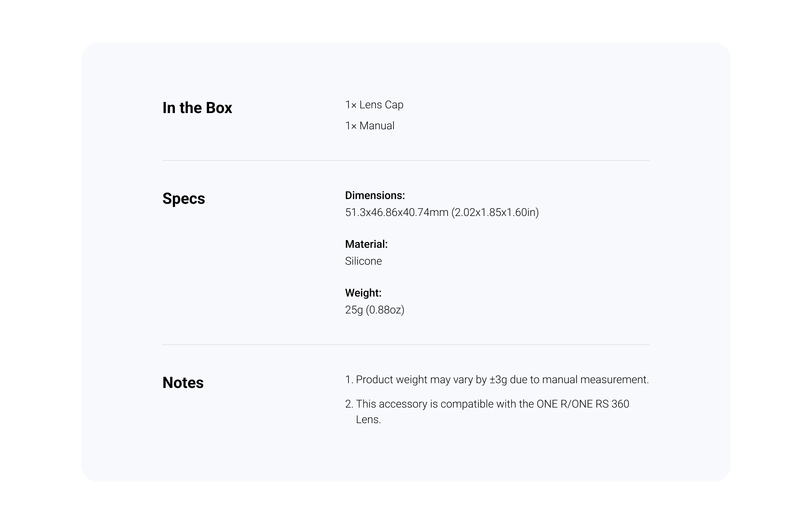
Task: Click the "1× Manual" item
Action: point(369,126)
